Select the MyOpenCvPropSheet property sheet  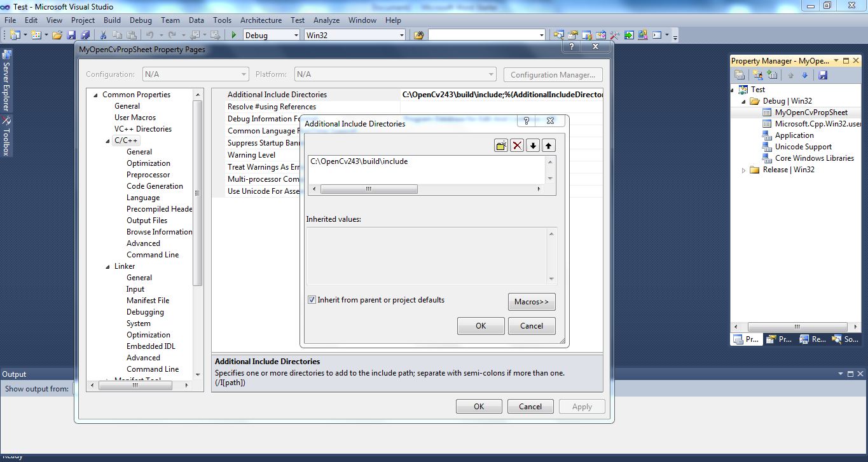click(x=811, y=112)
